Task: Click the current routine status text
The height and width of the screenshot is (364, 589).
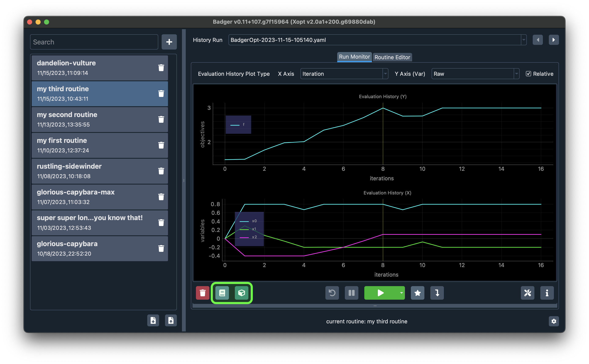Action: tap(367, 321)
